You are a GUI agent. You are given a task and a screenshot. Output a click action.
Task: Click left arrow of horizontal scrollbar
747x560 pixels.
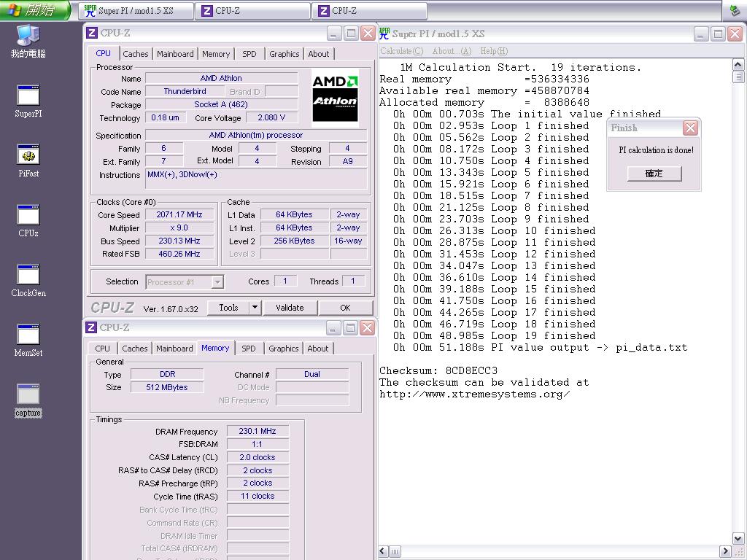384,551
